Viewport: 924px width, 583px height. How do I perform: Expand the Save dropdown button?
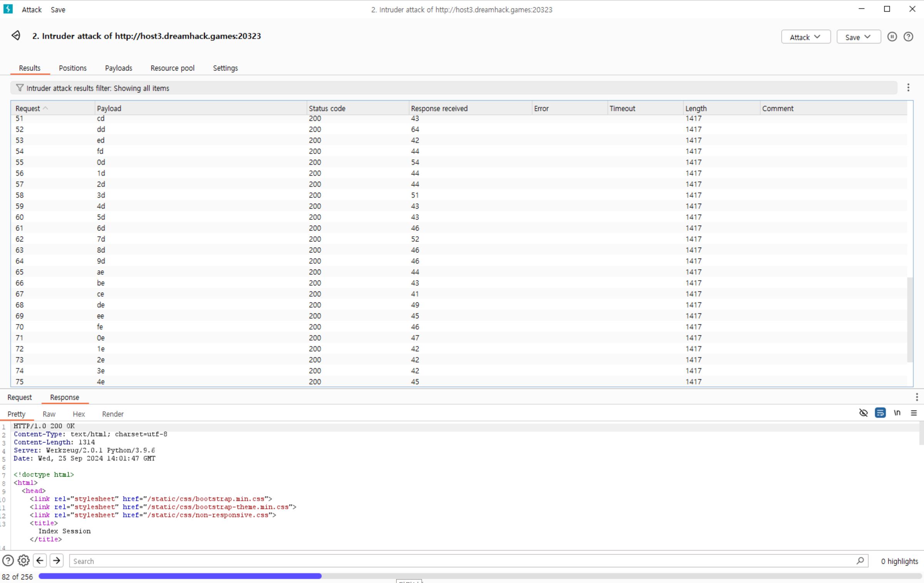point(858,37)
